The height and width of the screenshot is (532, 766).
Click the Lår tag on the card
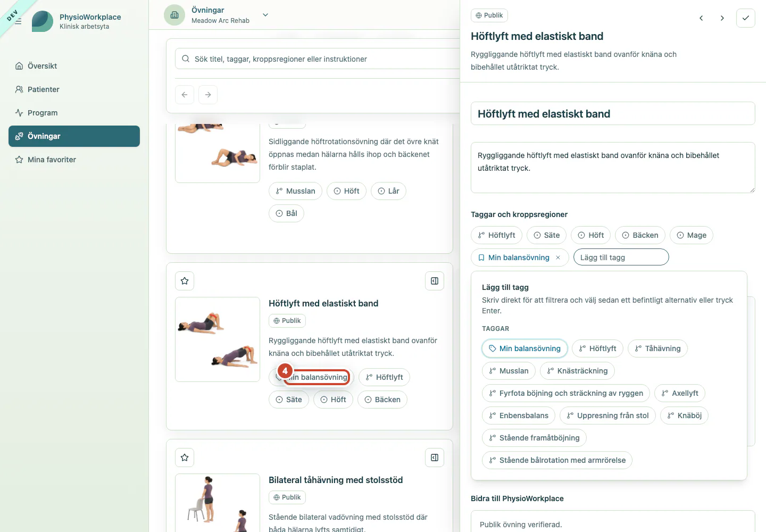point(388,191)
